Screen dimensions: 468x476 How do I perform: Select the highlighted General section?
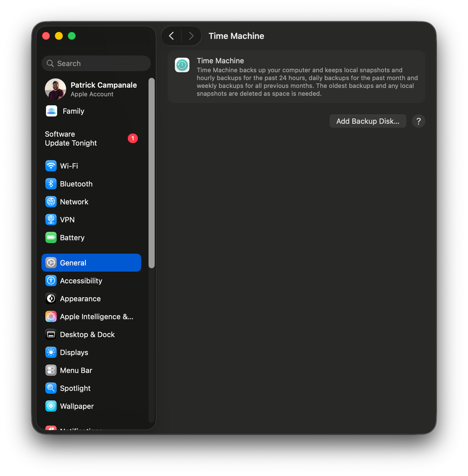click(73, 262)
